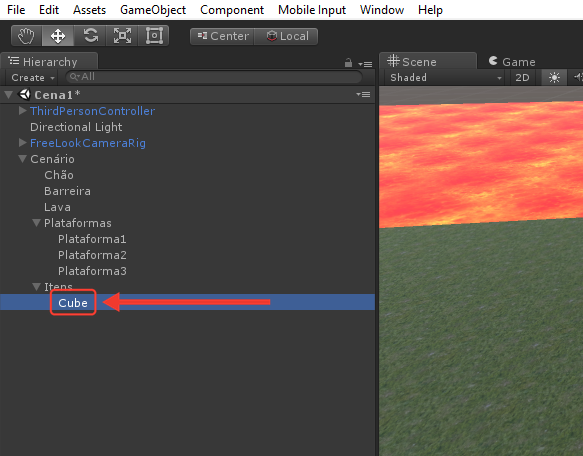
Task: Open the Component menu
Action: point(232,10)
